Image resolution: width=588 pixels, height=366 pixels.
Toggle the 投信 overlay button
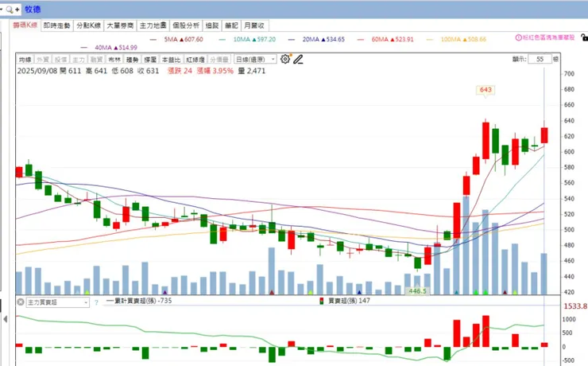[x=60, y=60]
